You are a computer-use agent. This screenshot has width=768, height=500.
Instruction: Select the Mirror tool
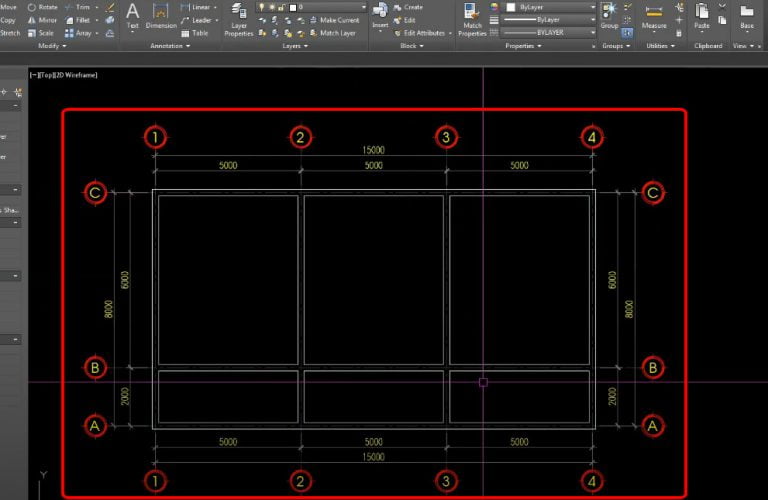pyautogui.click(x=42, y=19)
